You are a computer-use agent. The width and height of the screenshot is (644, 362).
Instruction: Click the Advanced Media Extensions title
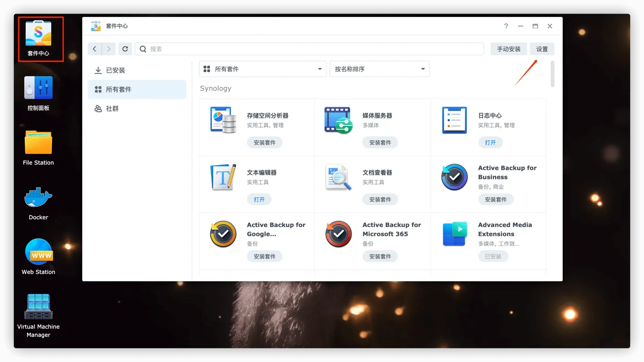pos(505,229)
